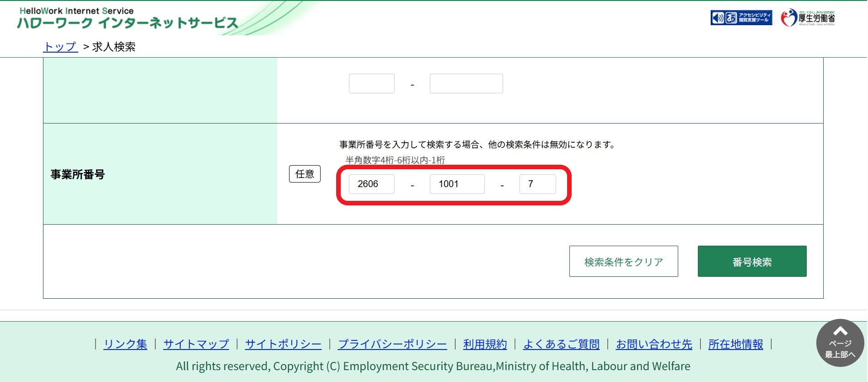The image size is (868, 382).
Task: Click the middle 事業所番号 field containing 1001
Action: coord(457,184)
